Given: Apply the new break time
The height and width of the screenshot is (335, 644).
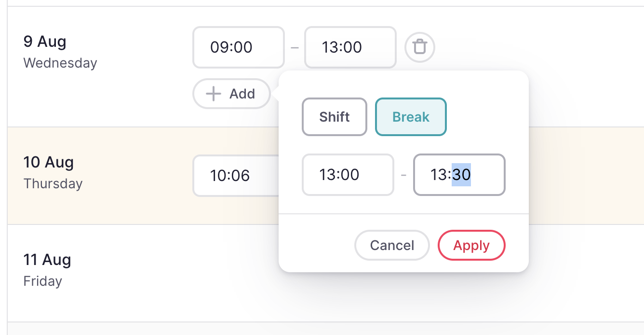Looking at the screenshot, I should coord(471,245).
